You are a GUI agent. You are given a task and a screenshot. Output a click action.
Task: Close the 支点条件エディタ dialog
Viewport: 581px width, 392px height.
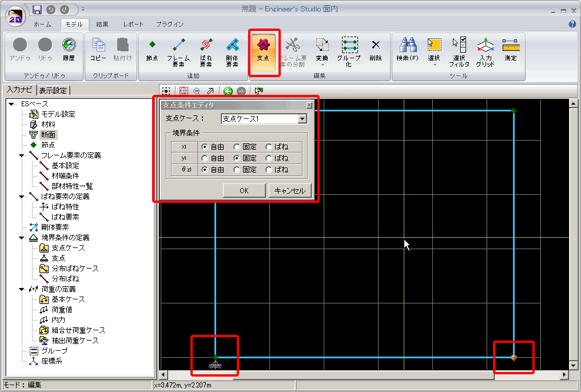[309, 105]
